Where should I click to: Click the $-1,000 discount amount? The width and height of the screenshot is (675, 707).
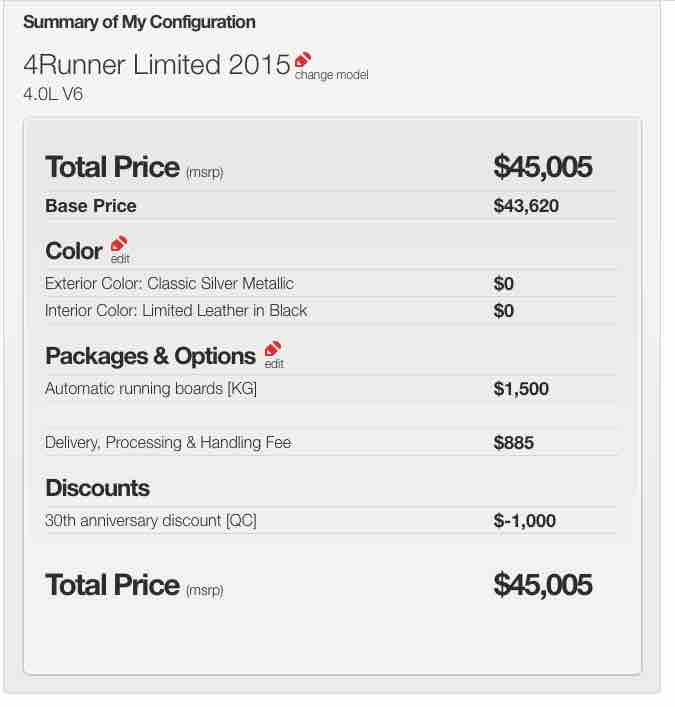click(x=525, y=521)
